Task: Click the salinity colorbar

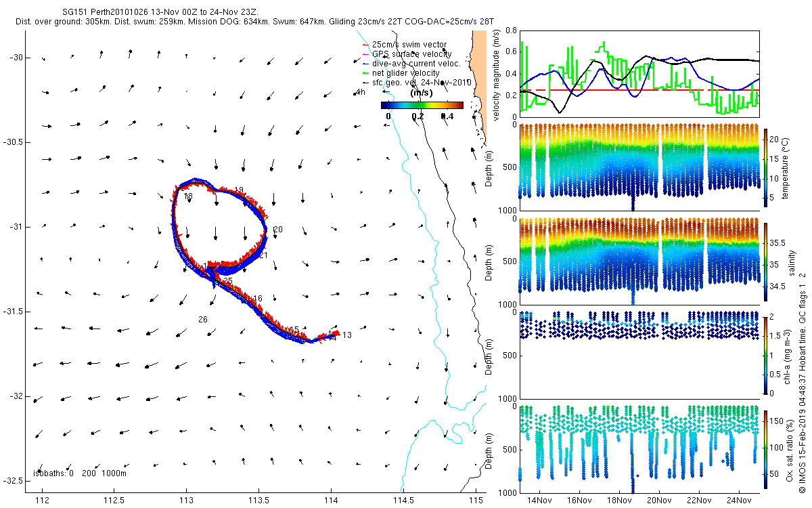Action: click(x=766, y=260)
